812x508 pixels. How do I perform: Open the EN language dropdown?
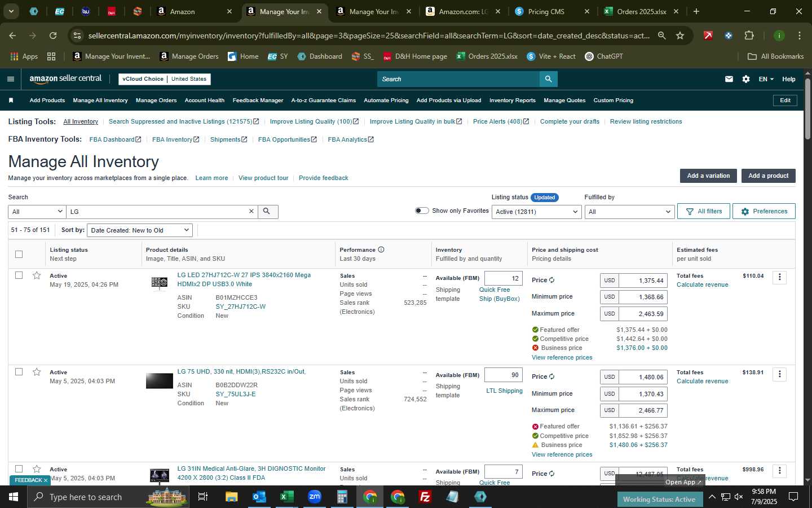[x=766, y=79]
